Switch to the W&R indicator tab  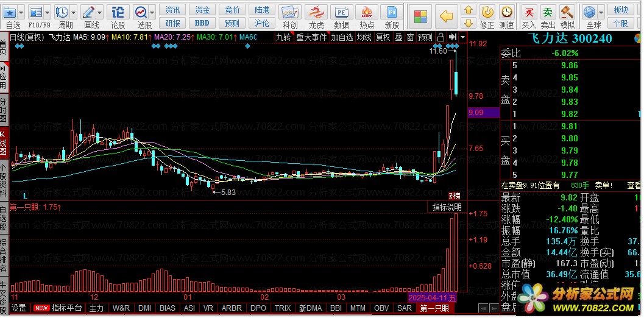[x=121, y=308]
